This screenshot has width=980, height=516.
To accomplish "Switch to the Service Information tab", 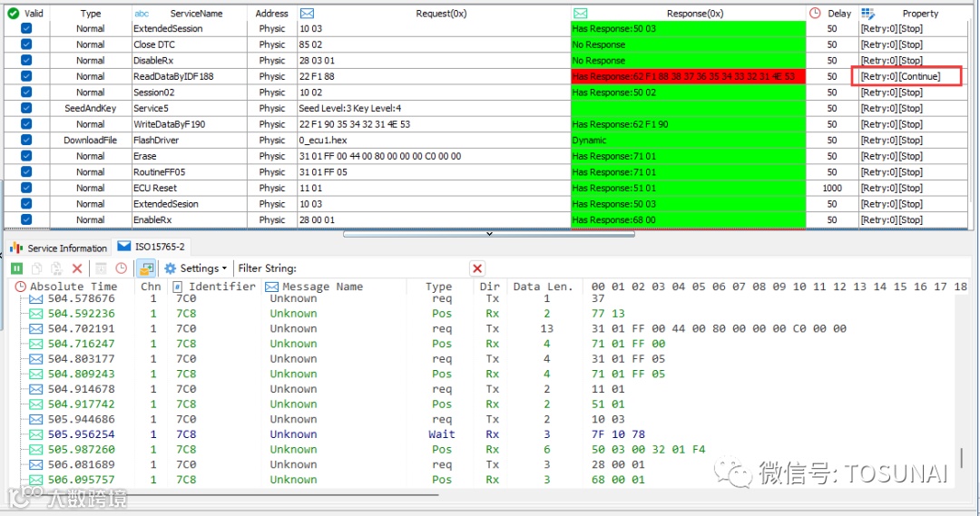I will click(59, 248).
